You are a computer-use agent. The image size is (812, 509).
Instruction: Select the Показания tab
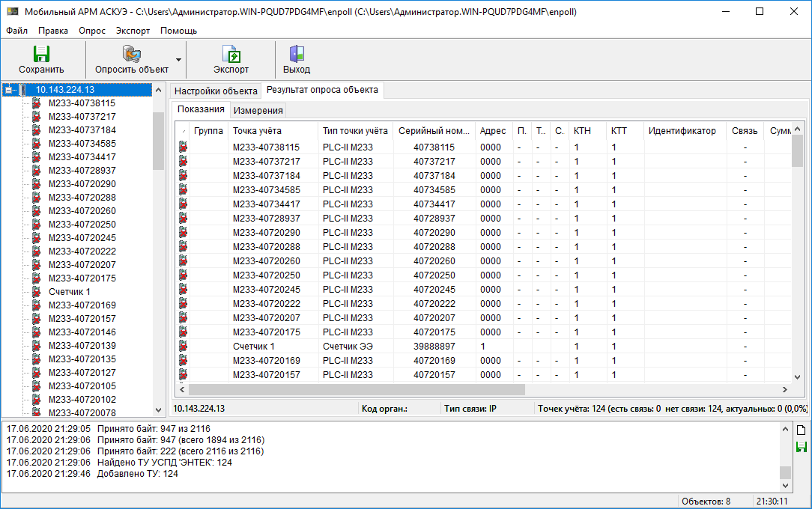click(201, 109)
